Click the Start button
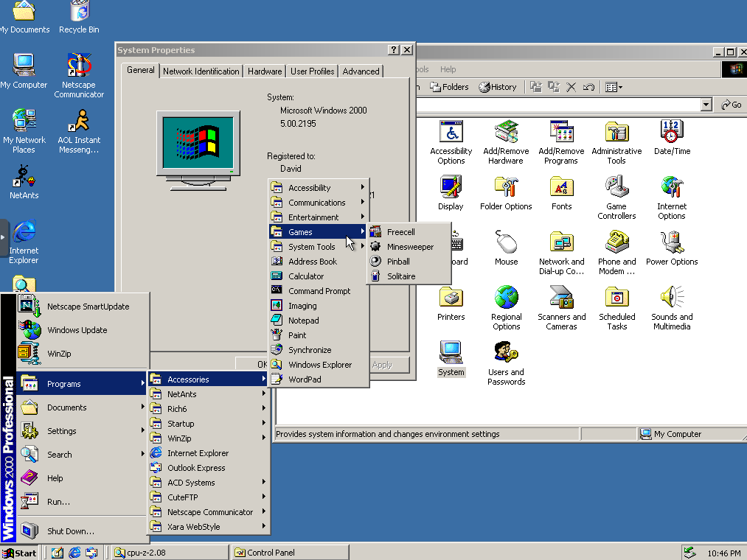Screen dimensions: 747x560 point(20,553)
